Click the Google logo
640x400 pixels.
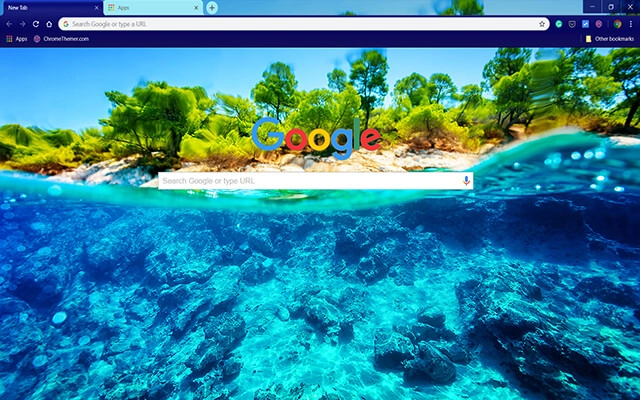316,138
